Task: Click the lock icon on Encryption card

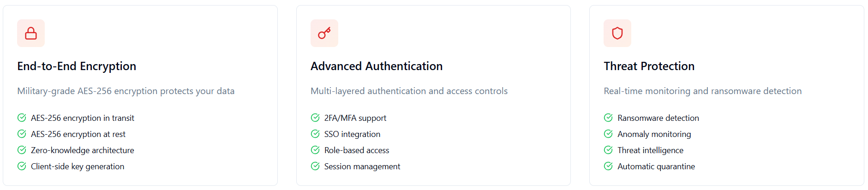Action: click(31, 33)
